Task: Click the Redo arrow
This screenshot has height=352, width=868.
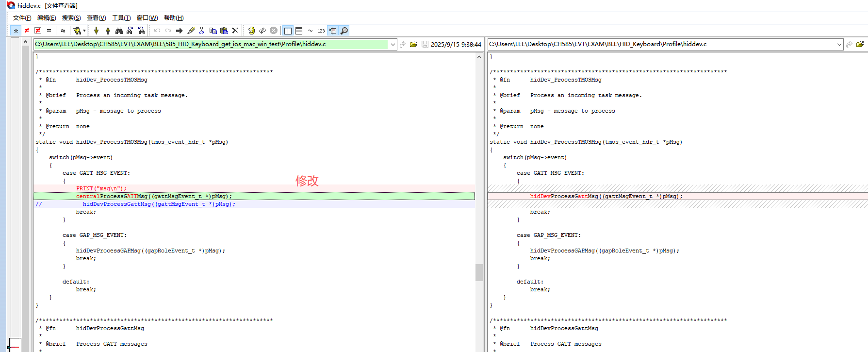Action: 168,31
